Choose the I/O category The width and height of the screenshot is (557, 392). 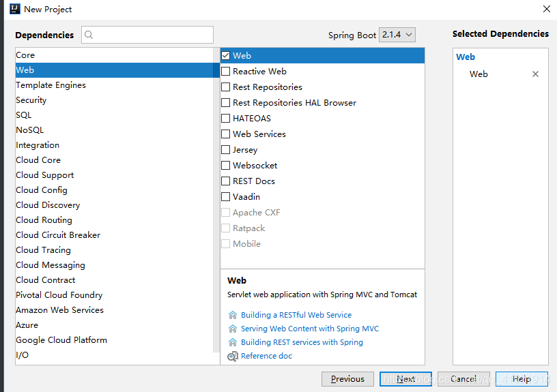coord(115,355)
